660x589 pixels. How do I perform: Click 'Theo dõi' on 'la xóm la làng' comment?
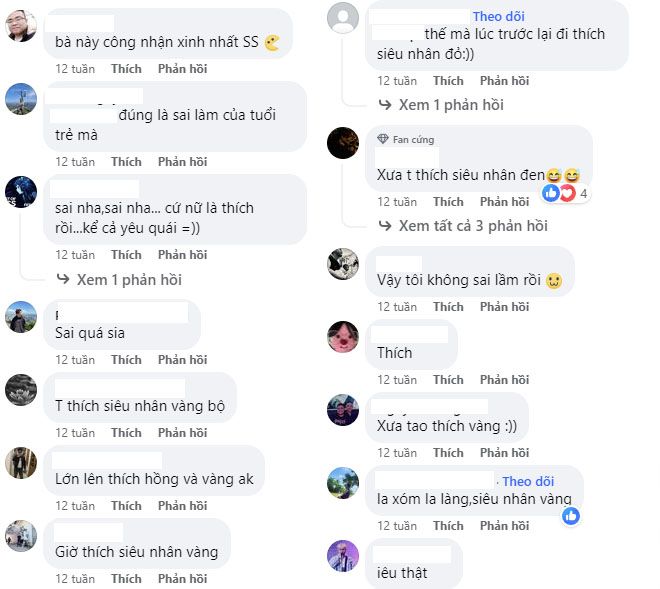click(528, 481)
